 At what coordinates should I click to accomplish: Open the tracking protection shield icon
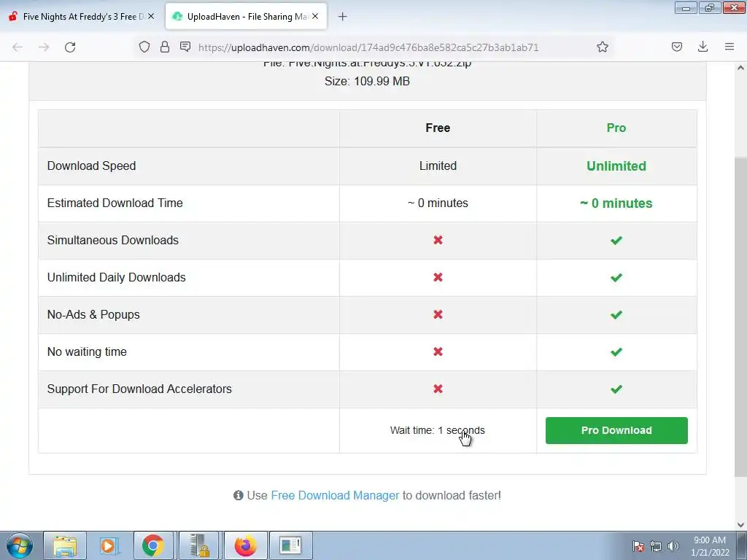click(144, 47)
